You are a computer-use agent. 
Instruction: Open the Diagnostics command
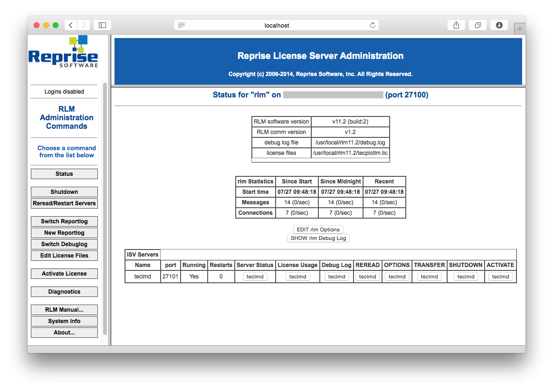64,292
